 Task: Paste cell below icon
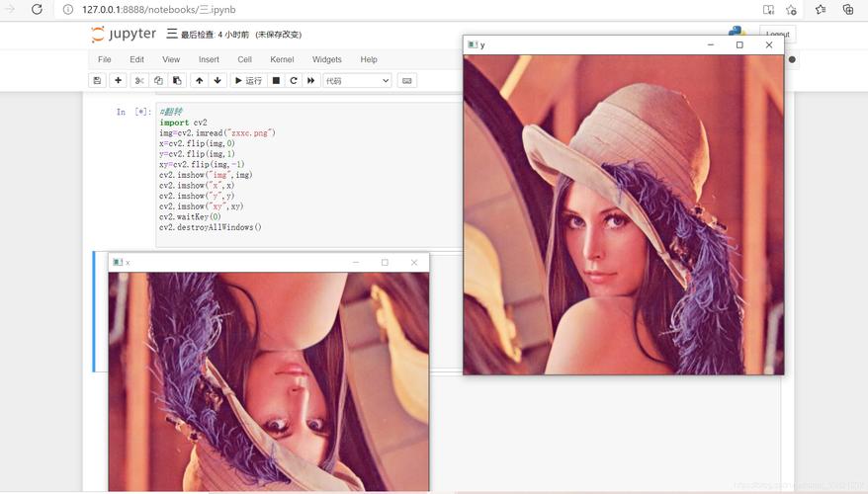pos(177,81)
